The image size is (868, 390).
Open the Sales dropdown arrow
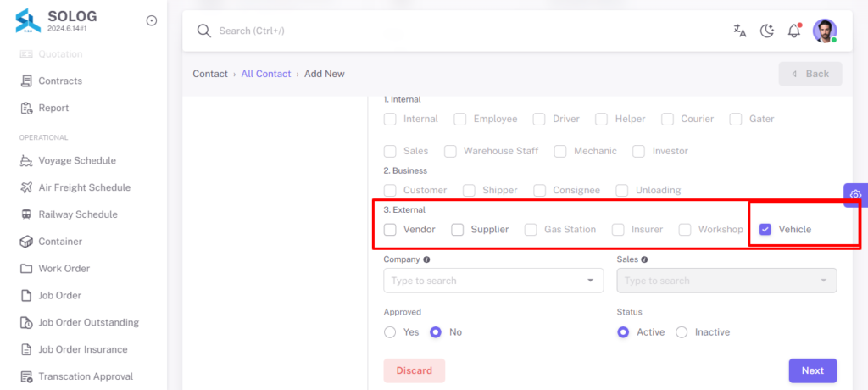824,281
